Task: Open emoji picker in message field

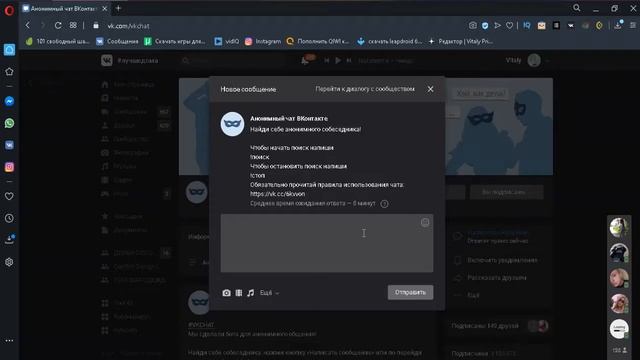Action: (425, 222)
